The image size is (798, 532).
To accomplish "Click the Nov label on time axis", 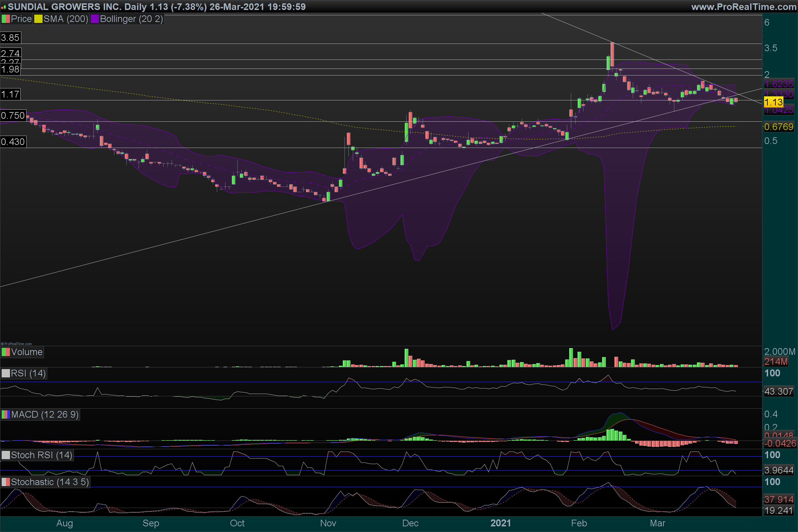I will (328, 523).
